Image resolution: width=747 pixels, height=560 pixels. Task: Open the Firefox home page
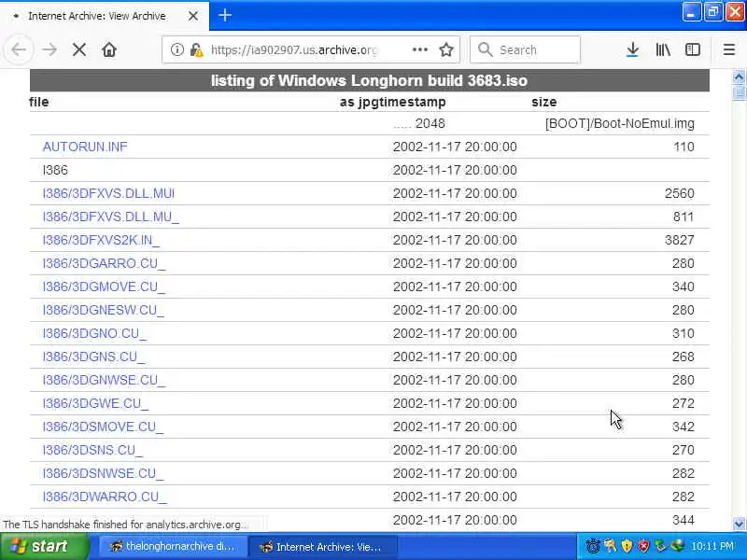click(x=109, y=49)
